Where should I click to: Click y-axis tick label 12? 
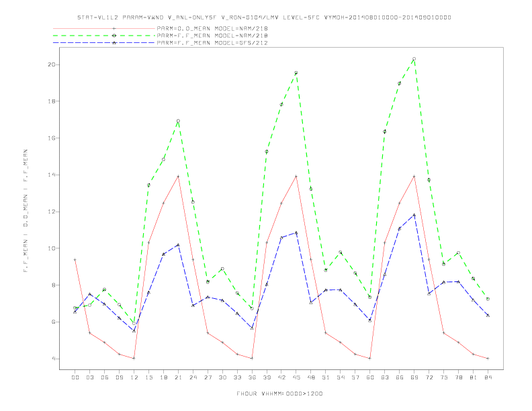point(52,212)
